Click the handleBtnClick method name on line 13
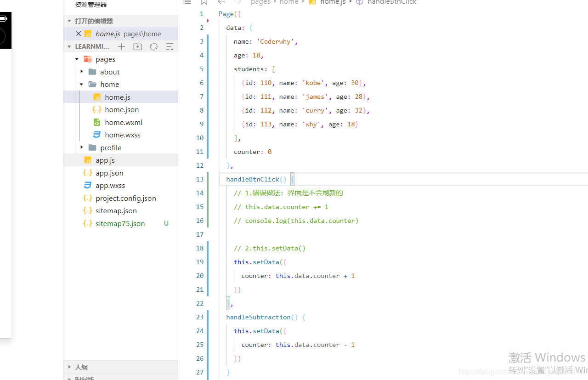This screenshot has width=588, height=380. pos(253,179)
